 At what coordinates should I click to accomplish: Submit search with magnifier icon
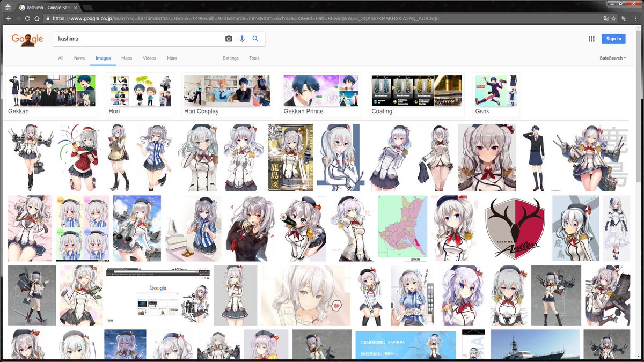pyautogui.click(x=255, y=39)
